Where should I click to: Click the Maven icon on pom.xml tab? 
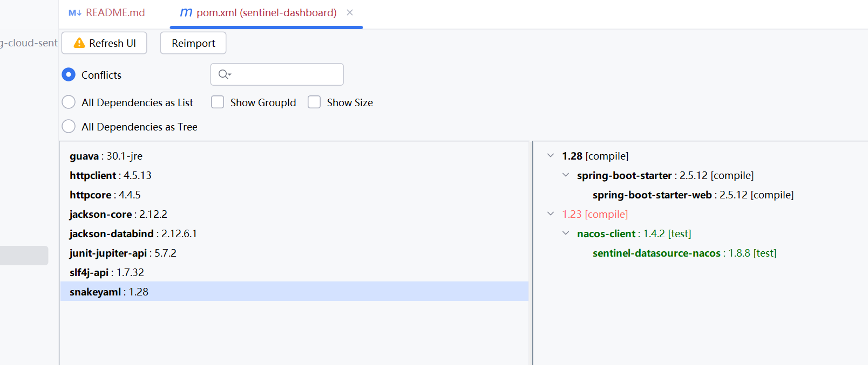(x=186, y=12)
